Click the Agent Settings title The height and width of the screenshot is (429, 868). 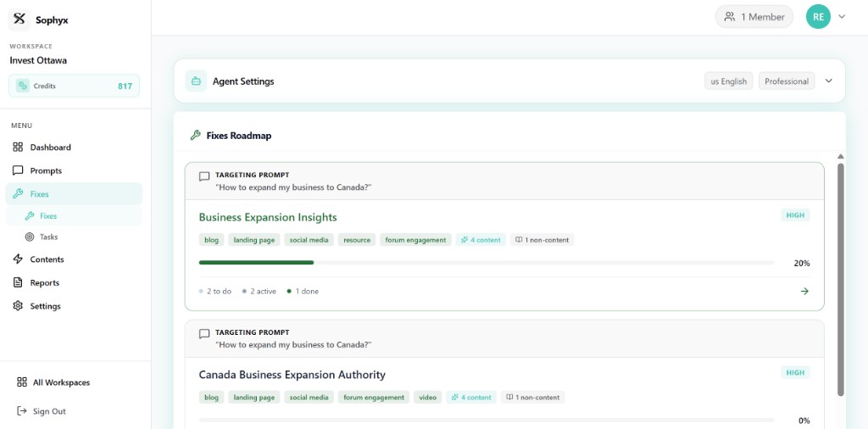click(243, 81)
